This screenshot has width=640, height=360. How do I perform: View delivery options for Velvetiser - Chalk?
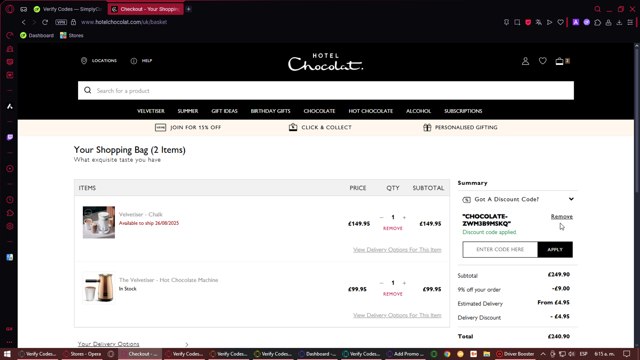click(x=397, y=250)
